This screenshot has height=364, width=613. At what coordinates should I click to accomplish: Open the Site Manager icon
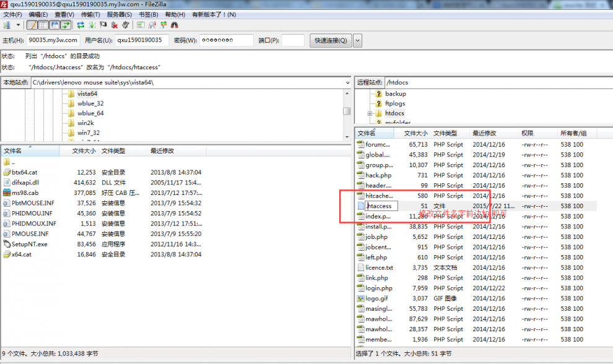7,25
